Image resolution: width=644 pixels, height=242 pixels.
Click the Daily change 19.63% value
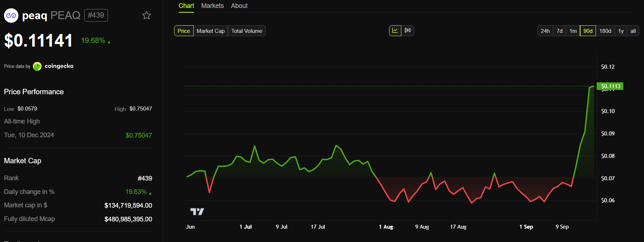tap(136, 192)
